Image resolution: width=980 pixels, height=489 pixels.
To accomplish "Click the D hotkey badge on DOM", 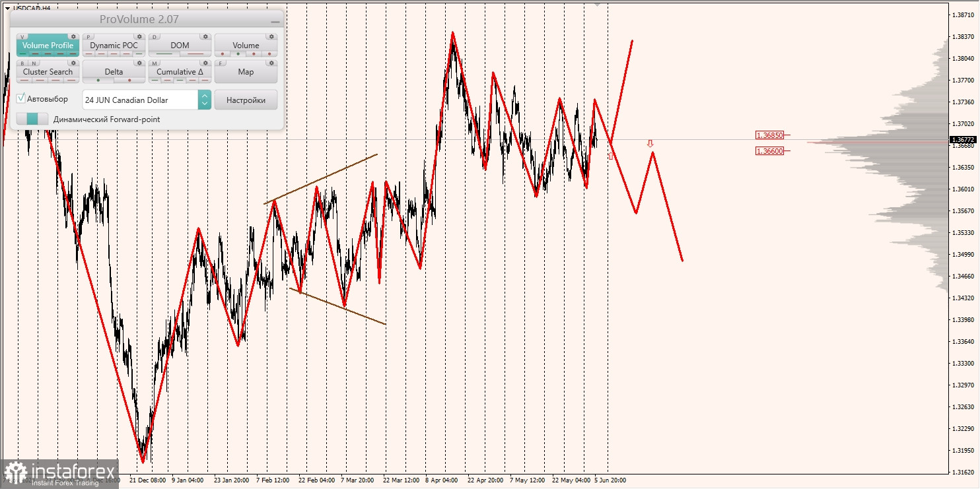I will click(x=155, y=37).
